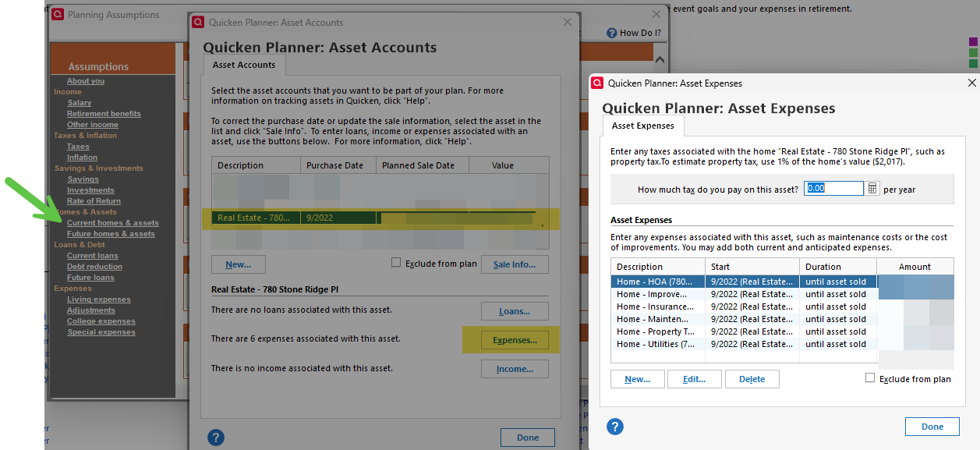Screen dimensions: 980x450
Task: Add a New asset expense
Action: tap(638, 379)
